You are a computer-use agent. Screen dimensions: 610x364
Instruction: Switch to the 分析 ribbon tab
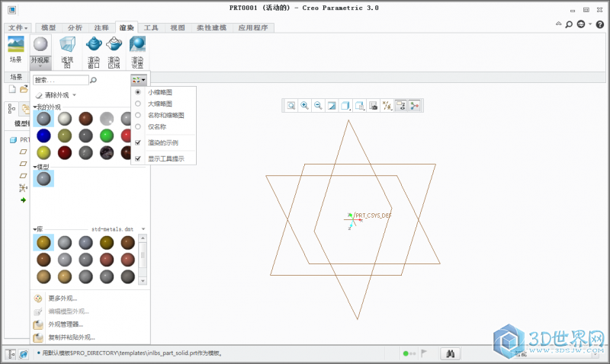click(75, 27)
